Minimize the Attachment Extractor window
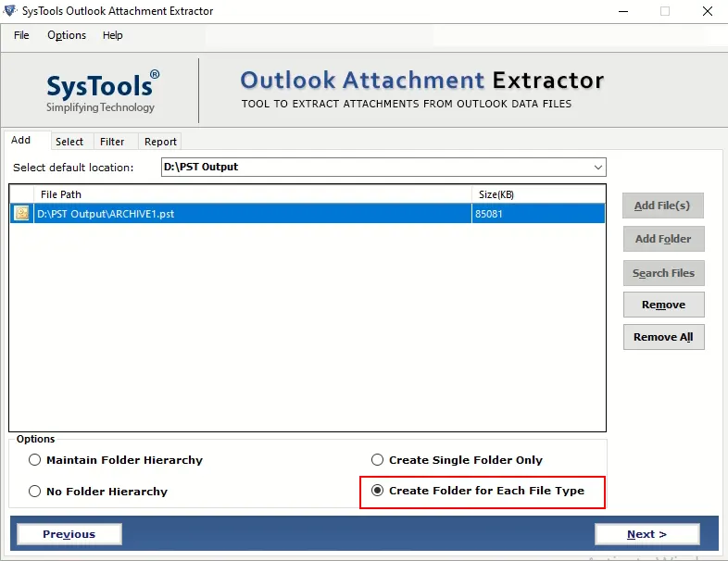728x561 pixels. (x=623, y=11)
